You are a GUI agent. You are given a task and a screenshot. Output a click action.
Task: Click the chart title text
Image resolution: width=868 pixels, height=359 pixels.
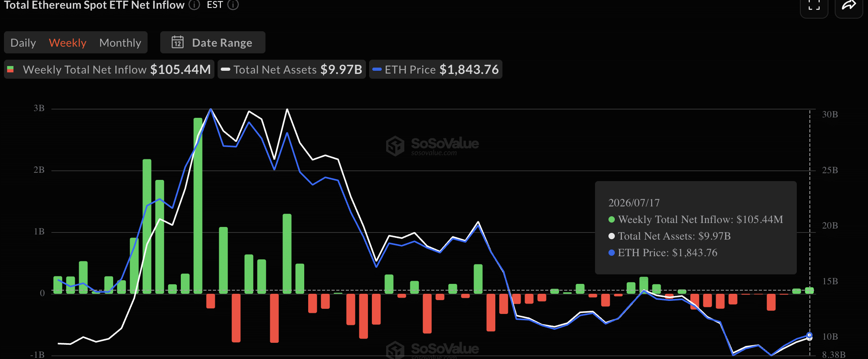[94, 5]
